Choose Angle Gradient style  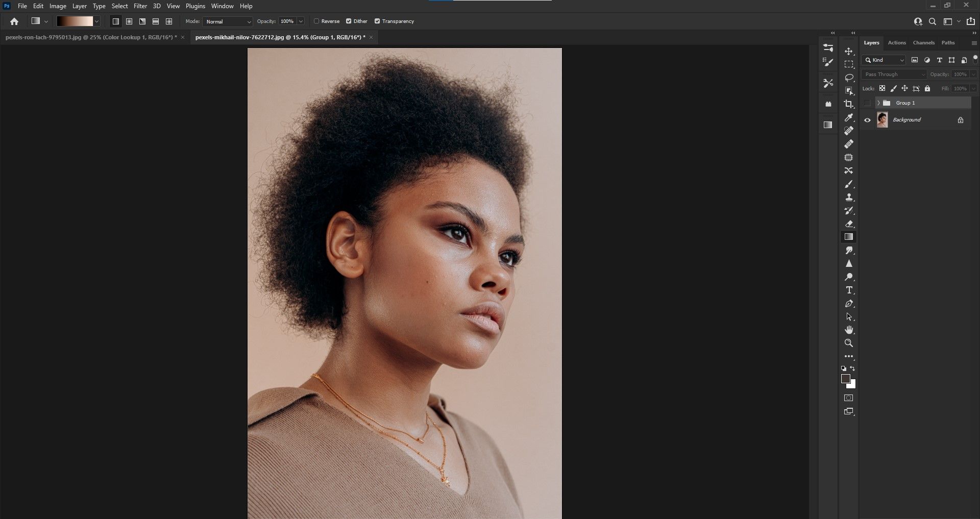[142, 21]
